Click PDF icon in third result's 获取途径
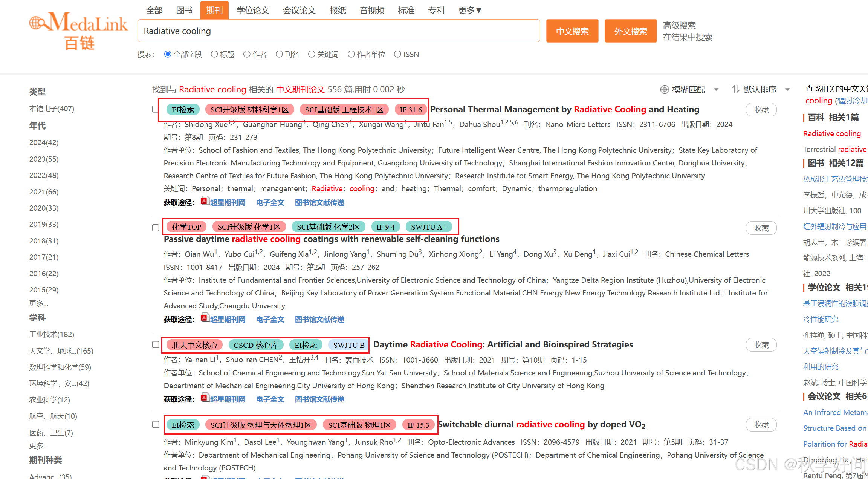 (x=205, y=398)
